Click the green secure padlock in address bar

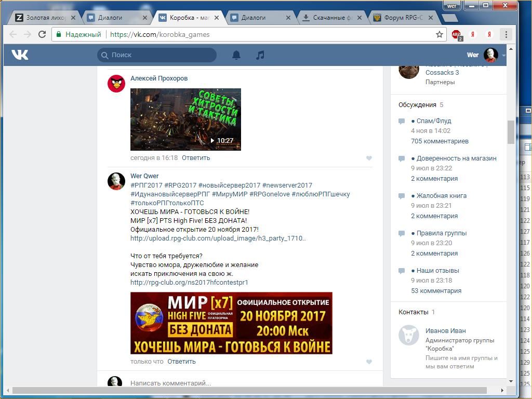click(59, 34)
